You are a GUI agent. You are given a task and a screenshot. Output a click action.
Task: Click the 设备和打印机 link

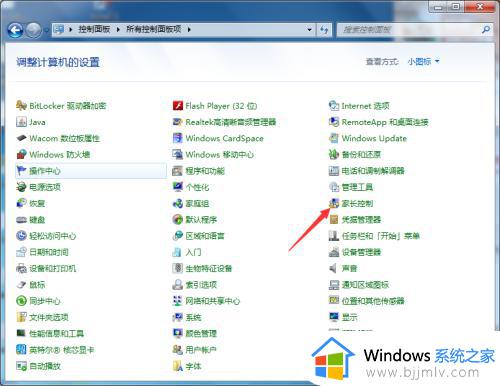[53, 268]
